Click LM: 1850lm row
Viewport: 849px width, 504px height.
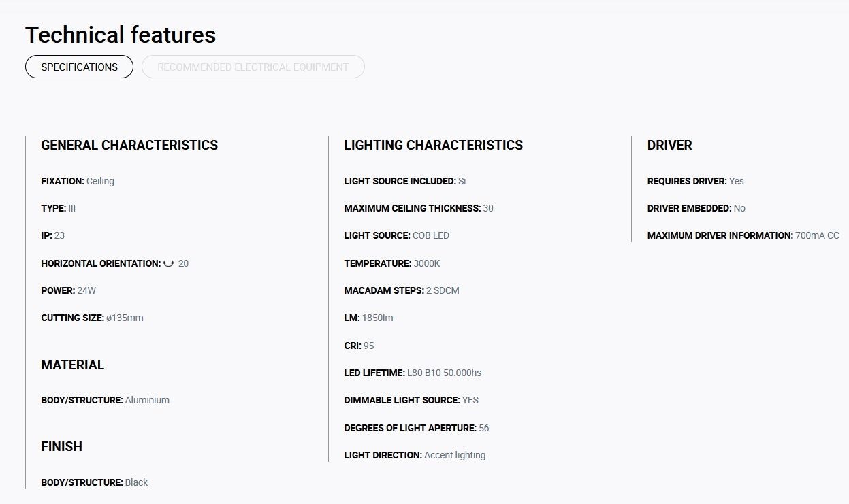pos(369,318)
